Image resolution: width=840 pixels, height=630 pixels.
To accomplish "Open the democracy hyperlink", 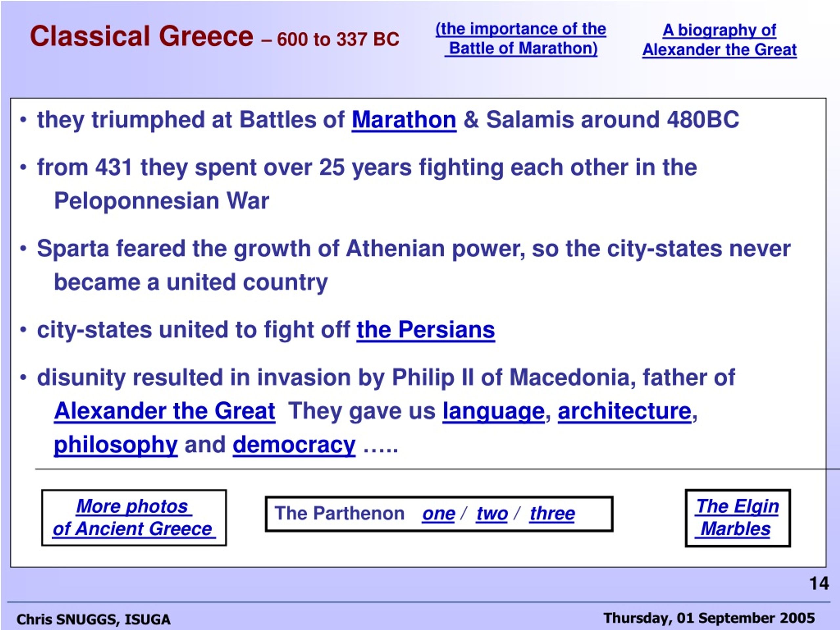I will point(294,445).
